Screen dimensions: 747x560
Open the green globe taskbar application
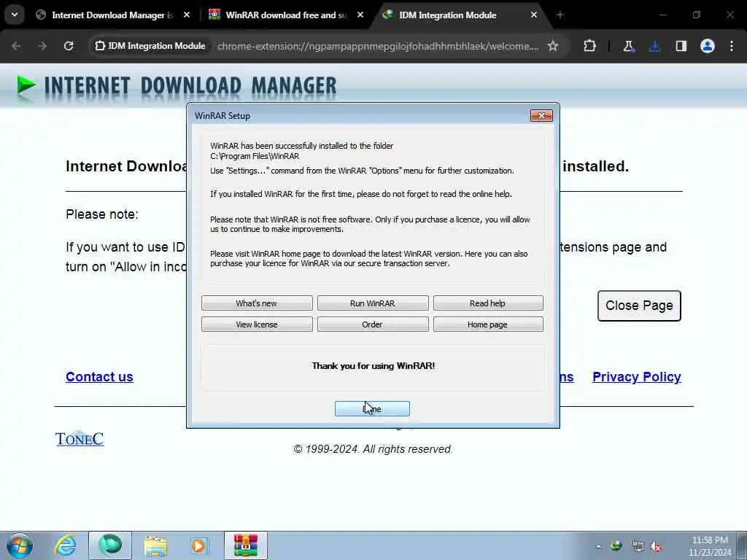[110, 545]
